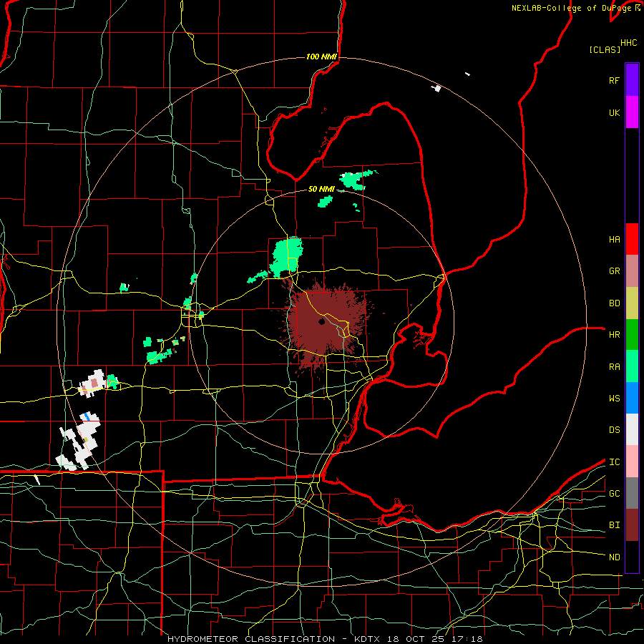This screenshot has height=644, width=644.
Task: Click the RF legend label
Action: [614, 81]
